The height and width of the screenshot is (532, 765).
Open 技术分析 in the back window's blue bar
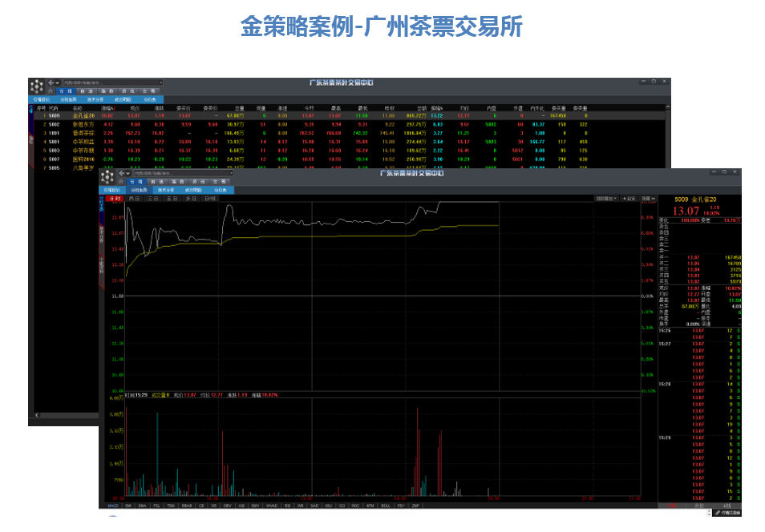[95, 99]
